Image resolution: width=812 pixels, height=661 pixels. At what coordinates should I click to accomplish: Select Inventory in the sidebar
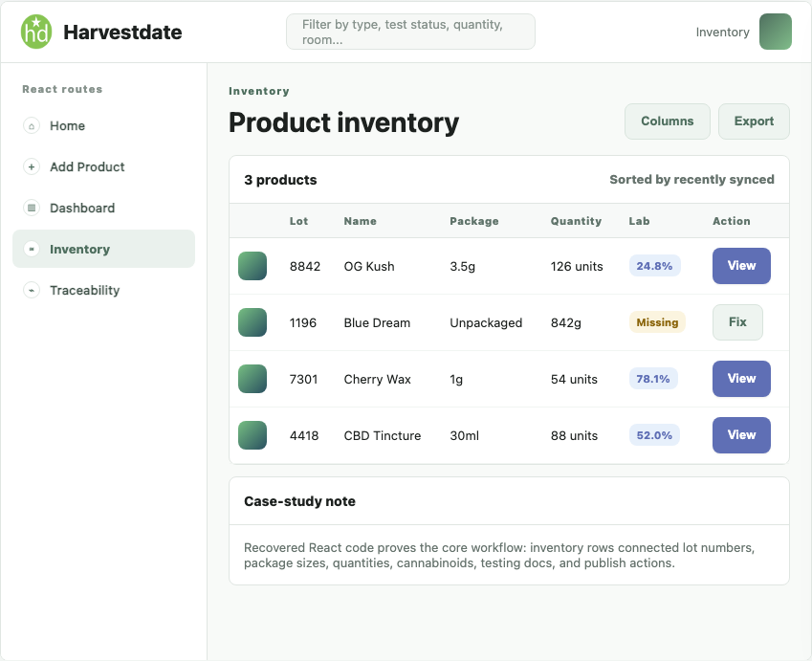click(103, 249)
